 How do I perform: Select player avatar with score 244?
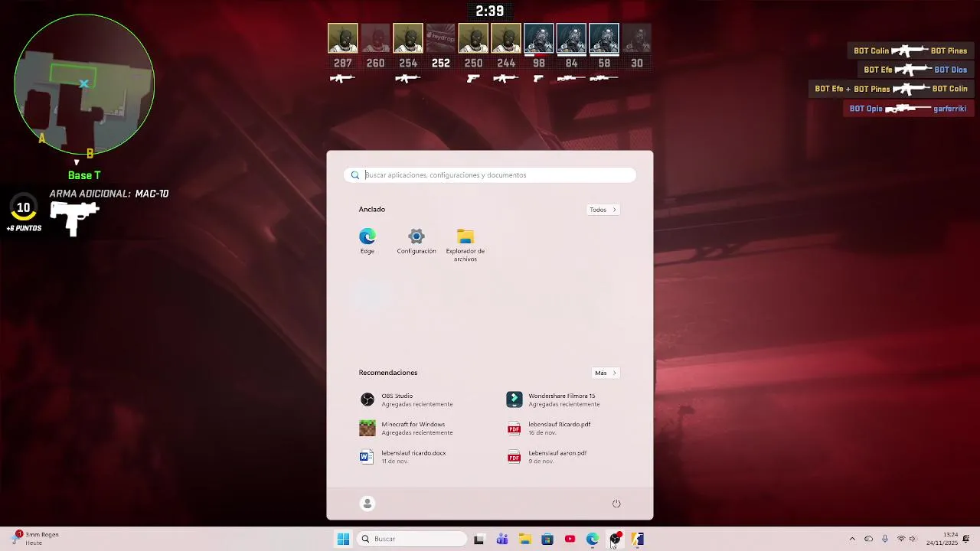click(x=506, y=38)
